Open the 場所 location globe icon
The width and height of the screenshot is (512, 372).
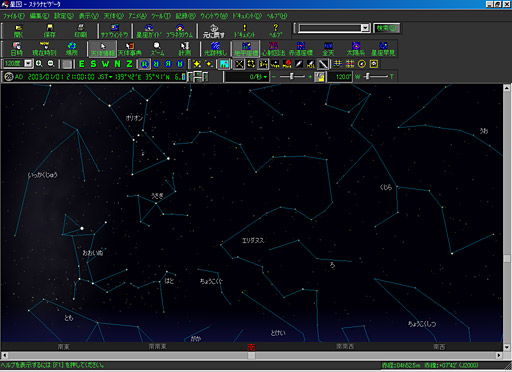pyautogui.click(x=72, y=49)
